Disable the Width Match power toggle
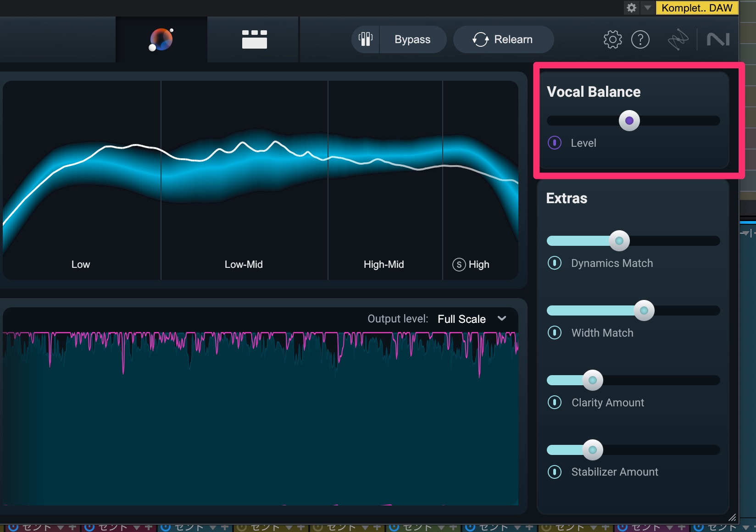This screenshot has height=532, width=756. pos(555,332)
